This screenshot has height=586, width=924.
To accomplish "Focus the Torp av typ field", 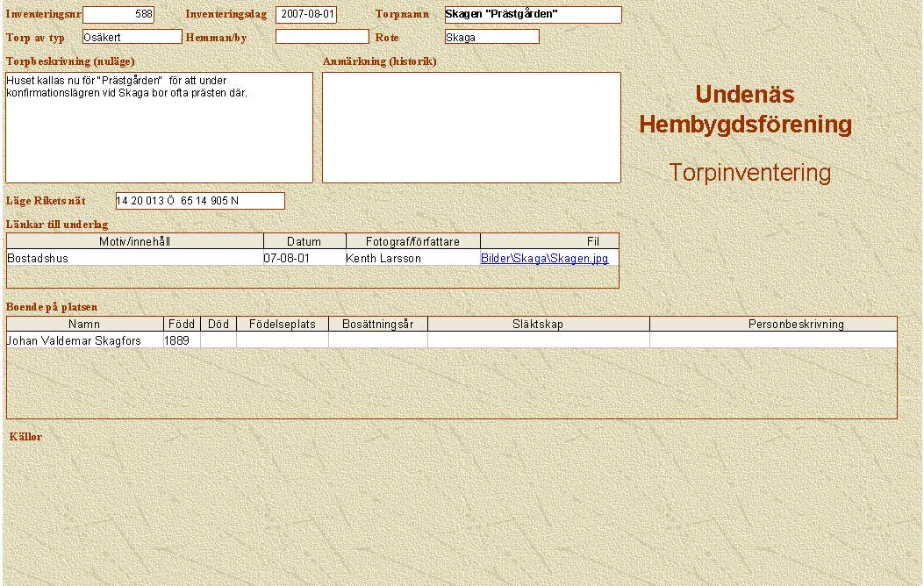I will point(132,37).
